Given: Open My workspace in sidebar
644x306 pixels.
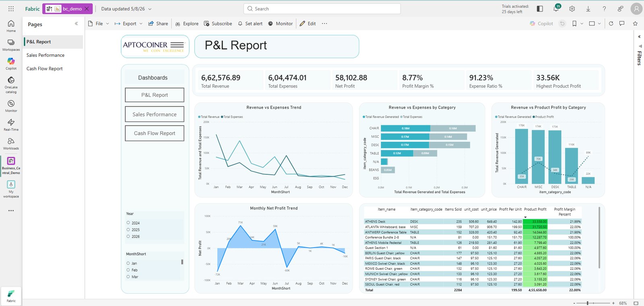Looking at the screenshot, I should [x=11, y=189].
